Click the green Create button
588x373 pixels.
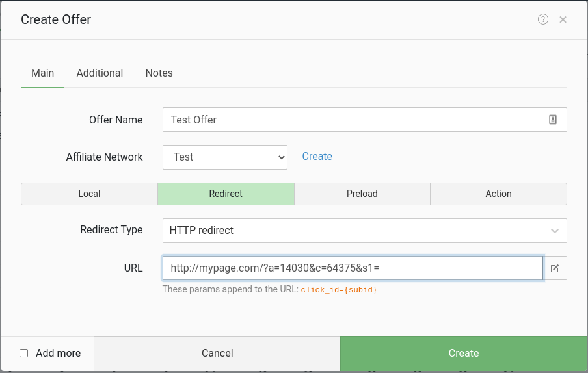[463, 354]
